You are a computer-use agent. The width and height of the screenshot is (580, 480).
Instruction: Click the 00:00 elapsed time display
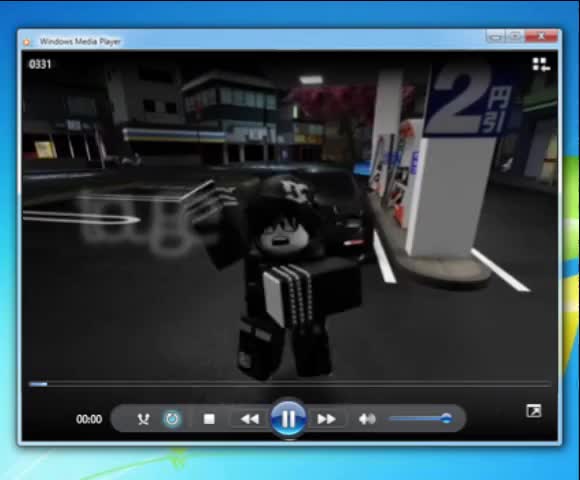pyautogui.click(x=89, y=419)
